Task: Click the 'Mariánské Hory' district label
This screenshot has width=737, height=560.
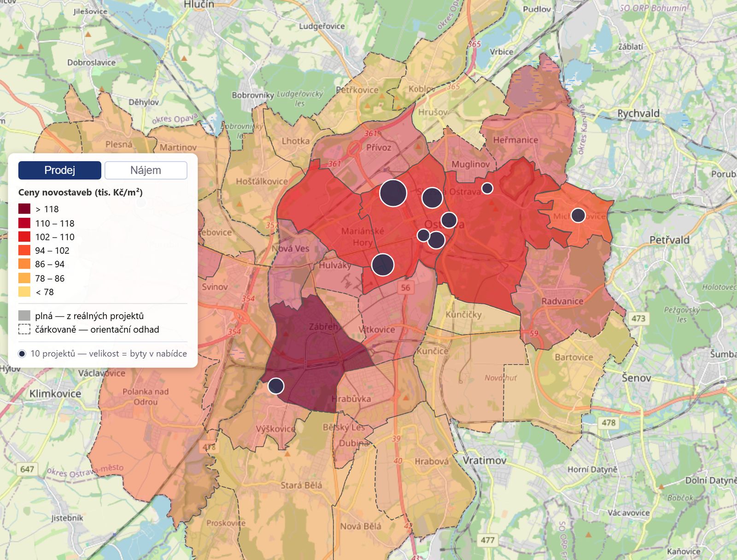Action: point(363,237)
